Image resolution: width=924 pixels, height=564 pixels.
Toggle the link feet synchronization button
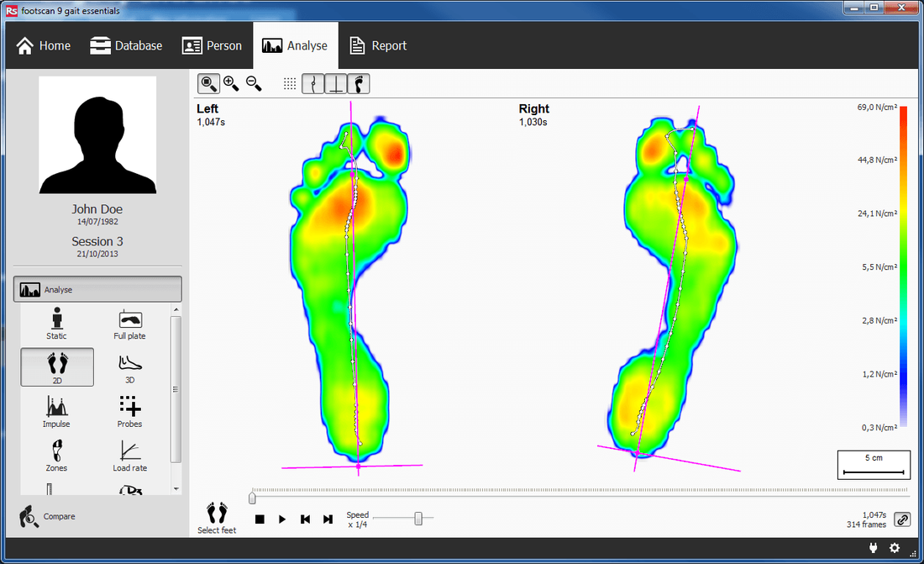(903, 519)
